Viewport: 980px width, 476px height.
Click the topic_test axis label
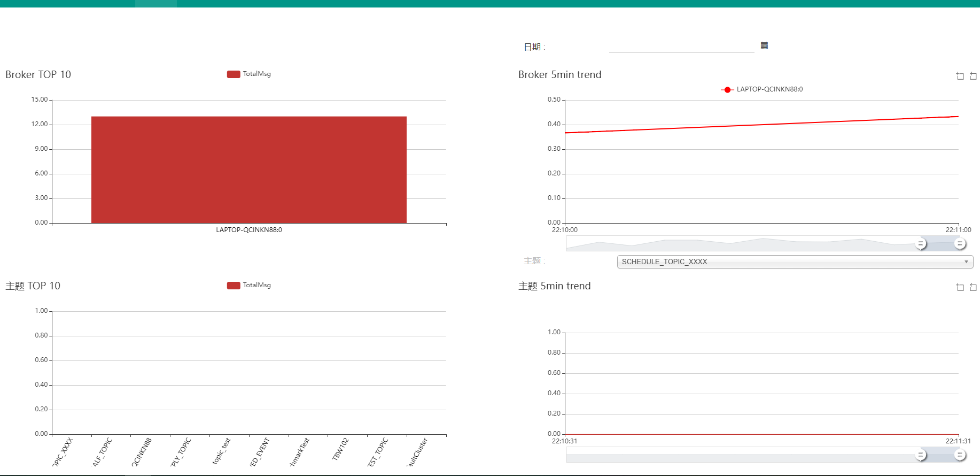pos(222,451)
